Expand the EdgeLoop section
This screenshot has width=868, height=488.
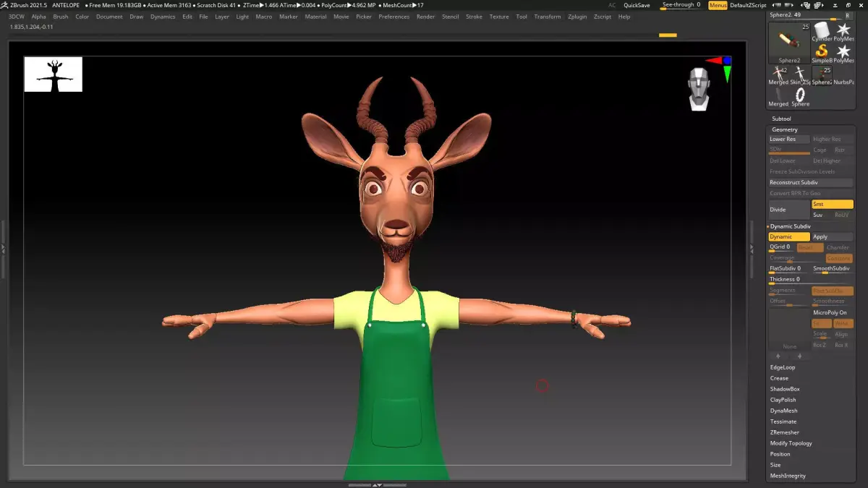(x=783, y=367)
